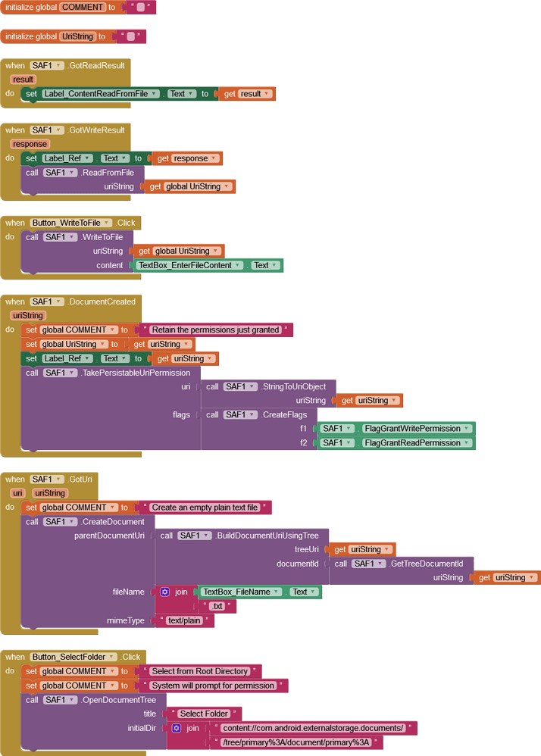Open SAF1 dropdown in call GetTreeDocumentId
This screenshot has width=541, height=756.
[x=369, y=564]
